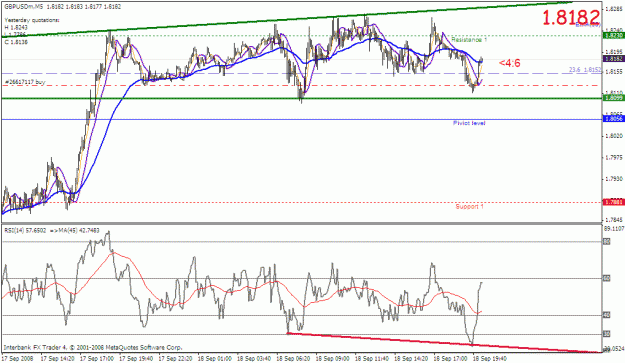Select the 'Yesterday quotations:' label

(32, 20)
